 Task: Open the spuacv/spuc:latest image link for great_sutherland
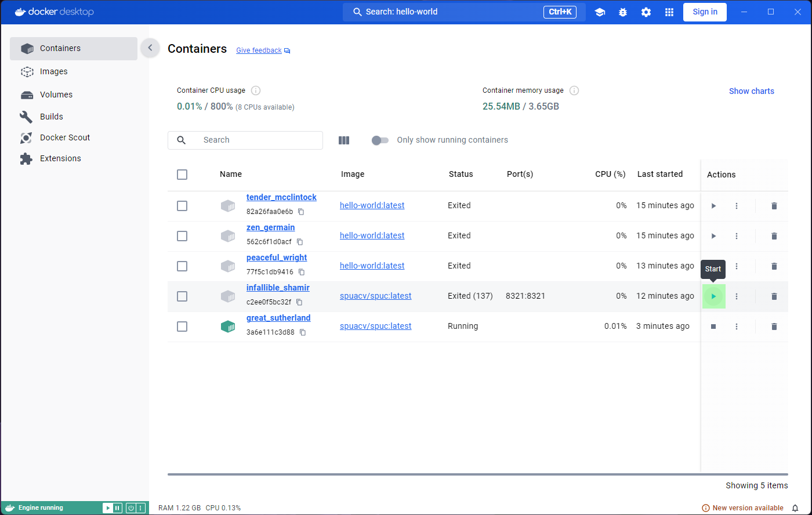(x=376, y=326)
